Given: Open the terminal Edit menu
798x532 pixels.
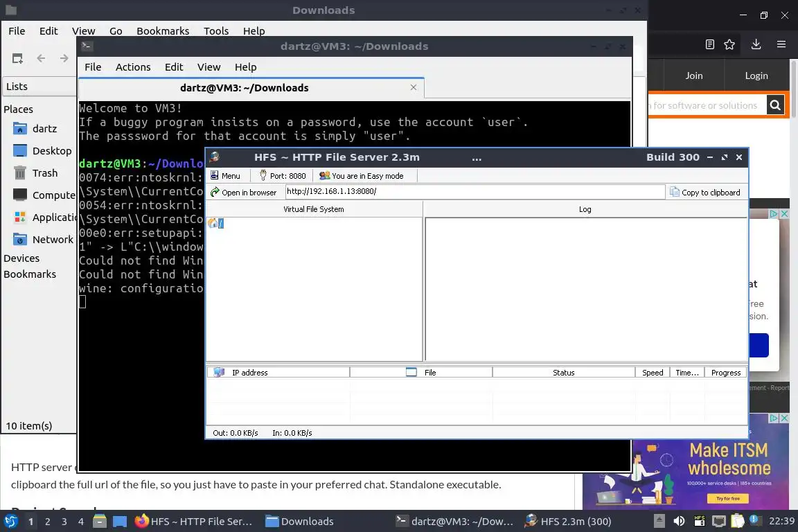Looking at the screenshot, I should [x=174, y=67].
